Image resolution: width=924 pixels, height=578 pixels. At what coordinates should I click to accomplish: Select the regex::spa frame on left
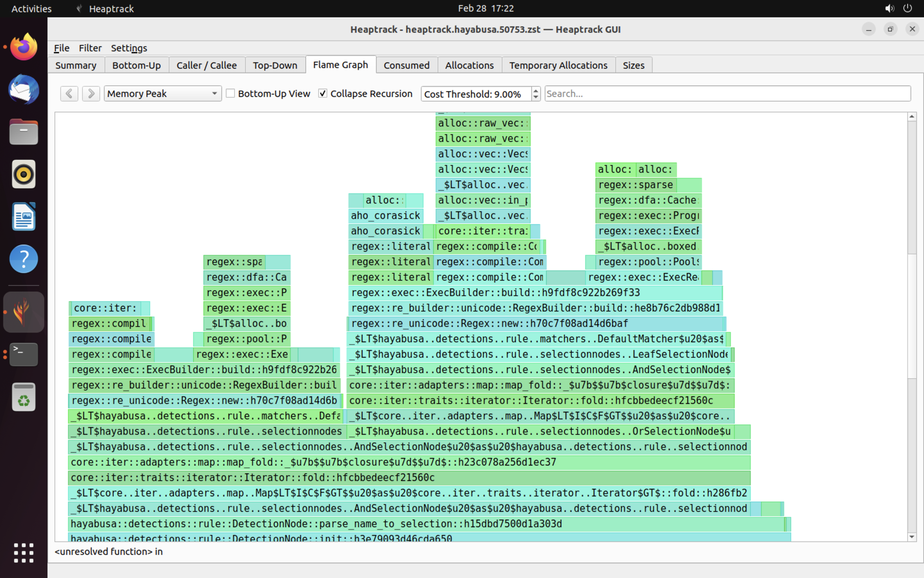point(235,262)
